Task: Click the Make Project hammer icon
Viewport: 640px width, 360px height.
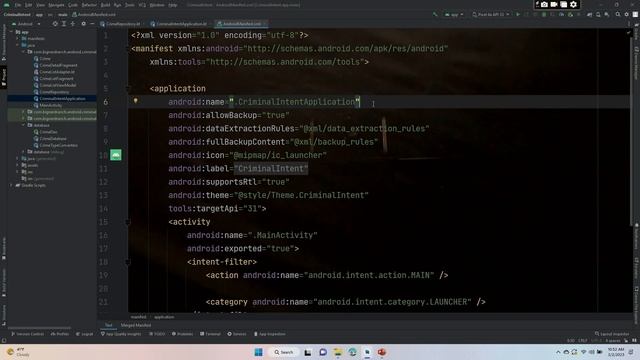Action: (435, 14)
